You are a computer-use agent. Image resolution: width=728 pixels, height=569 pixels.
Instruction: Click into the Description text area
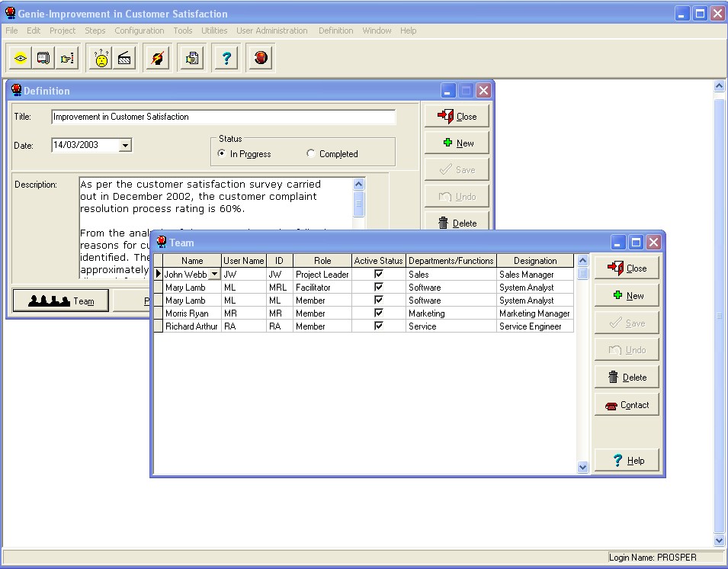pos(216,227)
